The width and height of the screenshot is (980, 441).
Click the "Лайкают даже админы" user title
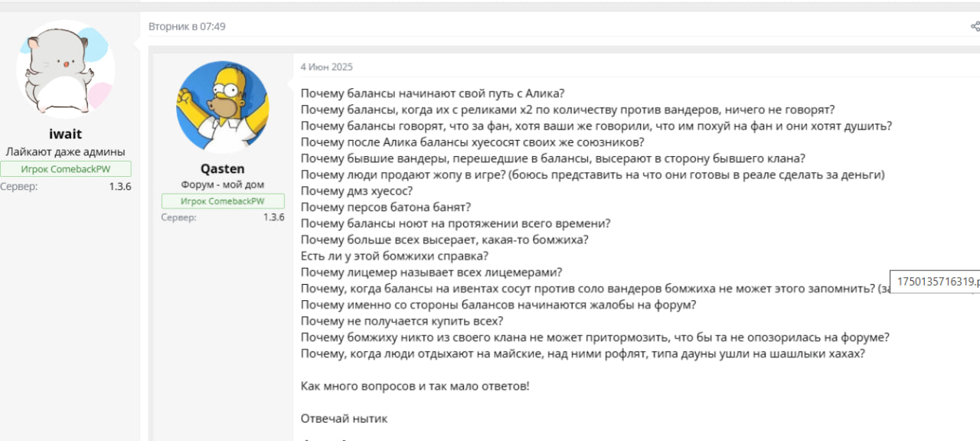[x=65, y=152]
